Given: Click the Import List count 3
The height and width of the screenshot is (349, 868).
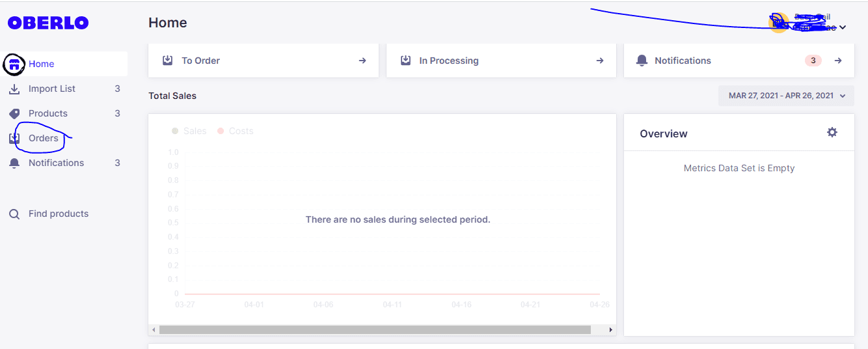Looking at the screenshot, I should (x=117, y=89).
